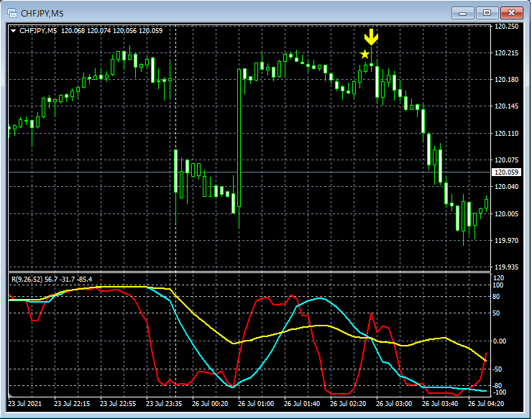This screenshot has height=419, width=532.
Task: Click the 120.145 price scale value
Action: click(507, 106)
